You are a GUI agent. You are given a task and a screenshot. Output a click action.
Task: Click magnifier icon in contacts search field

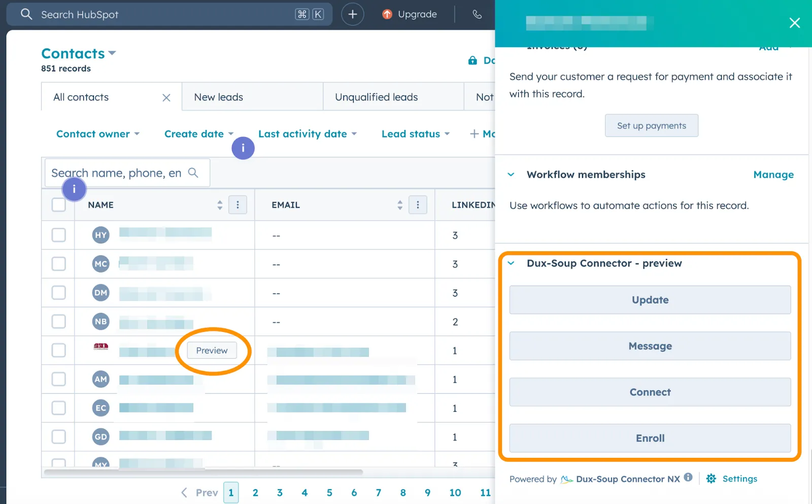point(193,173)
